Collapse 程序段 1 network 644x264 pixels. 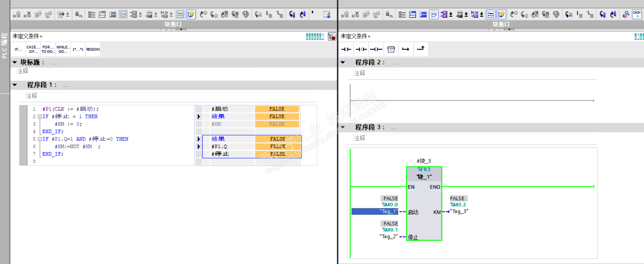coord(15,85)
